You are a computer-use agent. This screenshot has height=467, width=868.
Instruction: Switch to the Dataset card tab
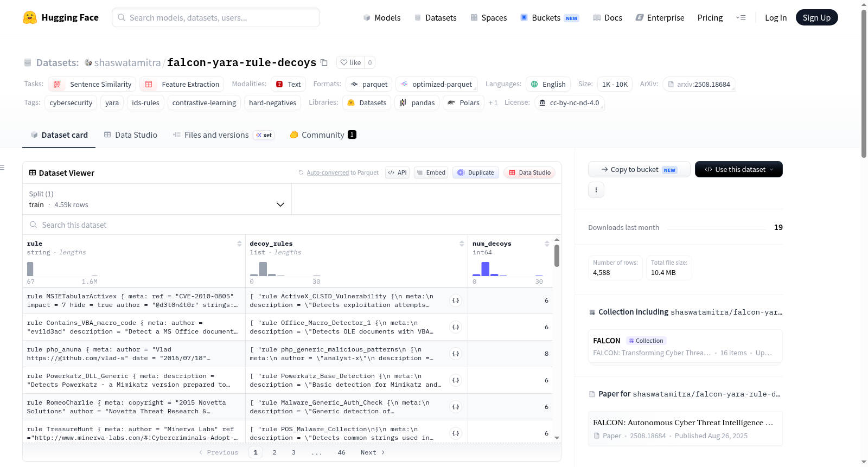pyautogui.click(x=59, y=135)
